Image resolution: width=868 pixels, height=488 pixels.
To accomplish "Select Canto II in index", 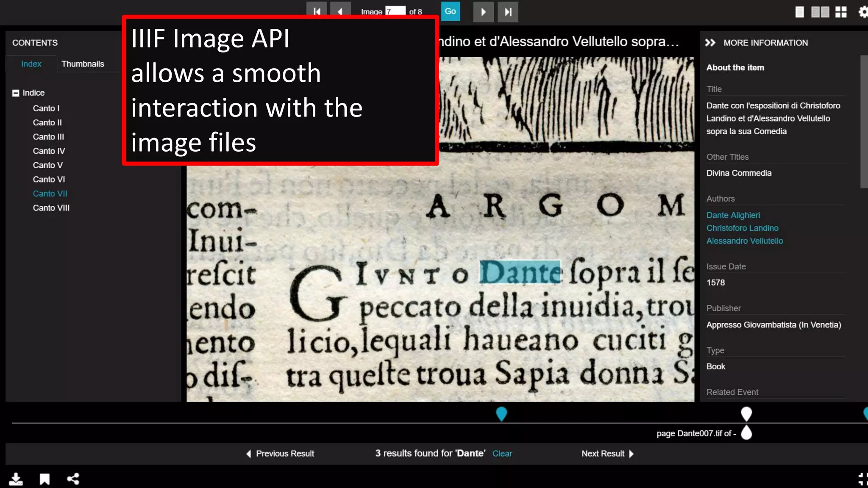I will coord(47,122).
